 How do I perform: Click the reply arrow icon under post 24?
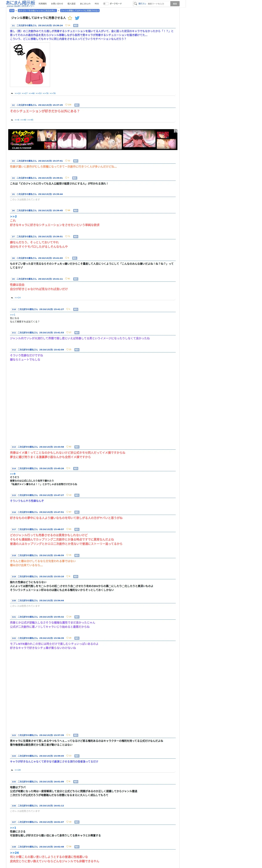click(12, 770)
